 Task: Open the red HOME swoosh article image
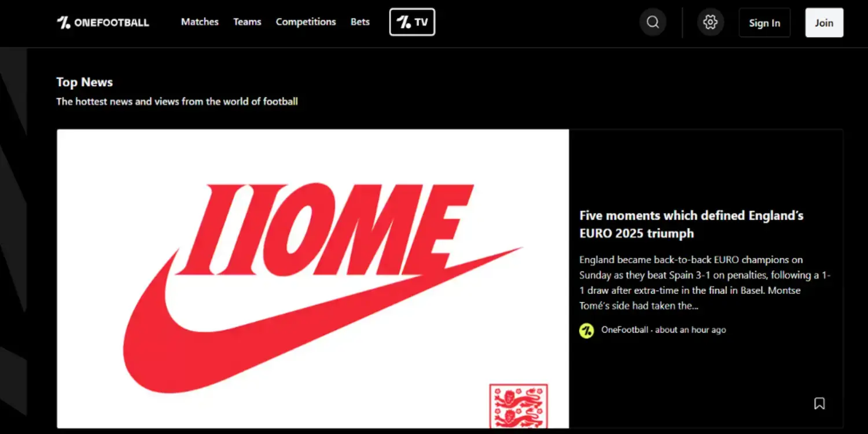coord(313,279)
